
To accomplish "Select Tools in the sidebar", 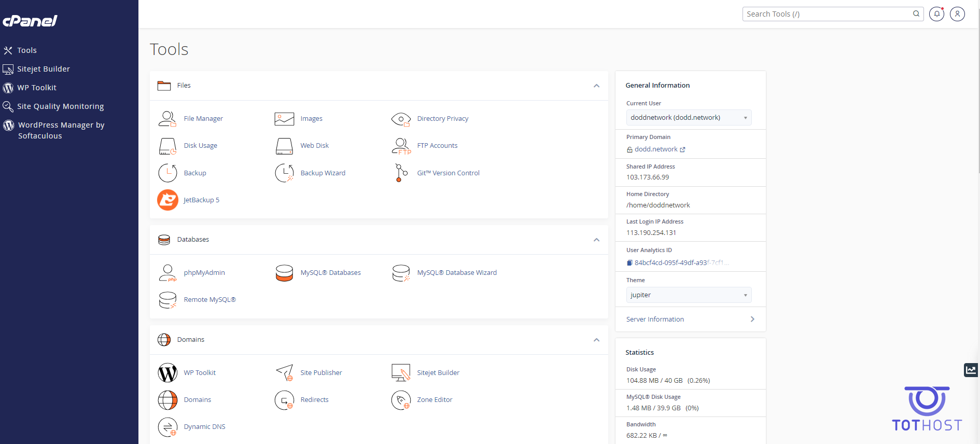I will [x=26, y=50].
